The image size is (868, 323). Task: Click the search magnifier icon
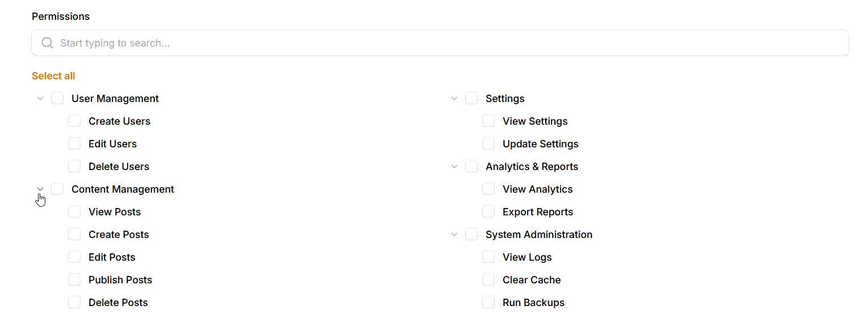[x=48, y=43]
